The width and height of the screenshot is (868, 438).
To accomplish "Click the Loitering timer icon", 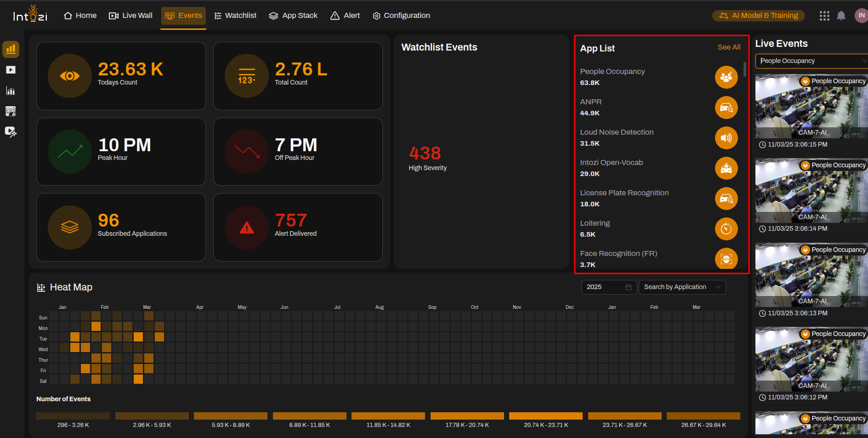I will (x=726, y=229).
